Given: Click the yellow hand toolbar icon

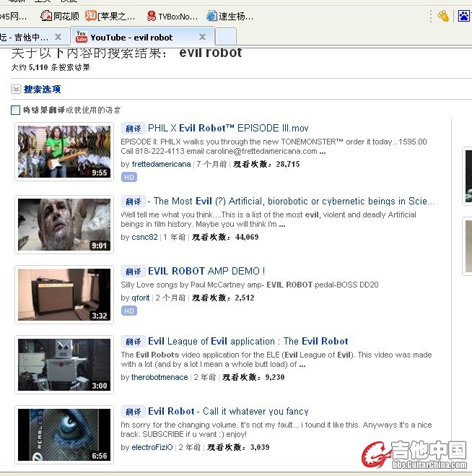Looking at the screenshot, I should (443, 16).
